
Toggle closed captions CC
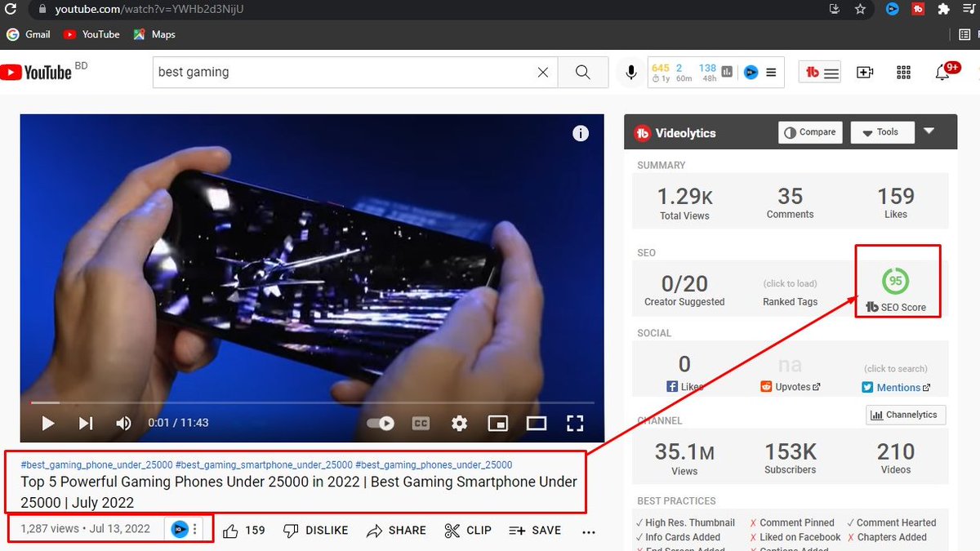[421, 423]
